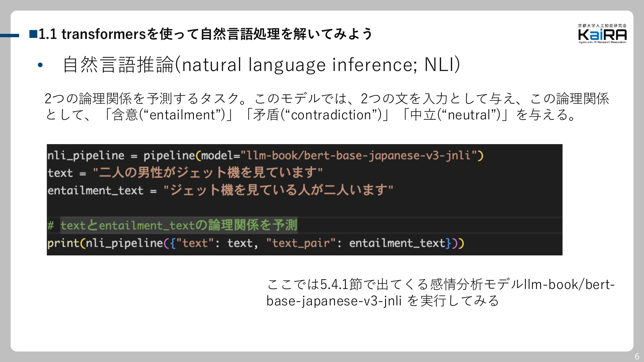Click the description line starting with 2つの論理関係
The width and height of the screenshot is (644, 362).
click(327, 99)
